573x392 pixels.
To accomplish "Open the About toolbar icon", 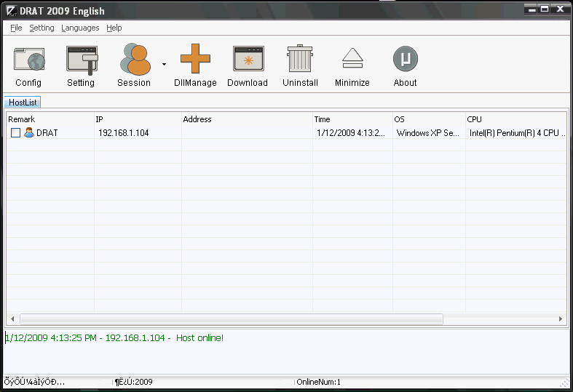I will (x=405, y=60).
